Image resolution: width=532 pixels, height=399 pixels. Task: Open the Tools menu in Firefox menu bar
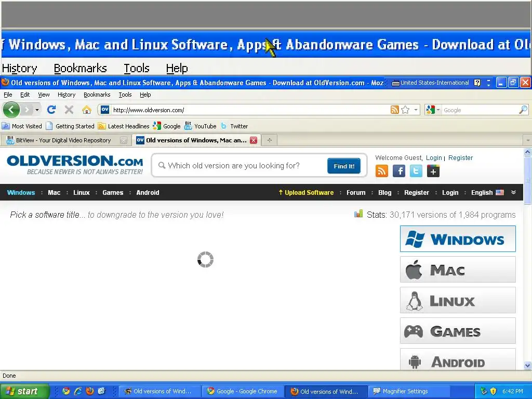125,95
